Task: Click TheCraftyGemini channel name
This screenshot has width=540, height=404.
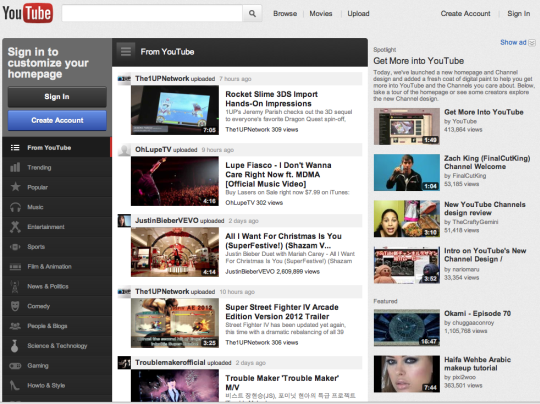Action: click(x=475, y=222)
